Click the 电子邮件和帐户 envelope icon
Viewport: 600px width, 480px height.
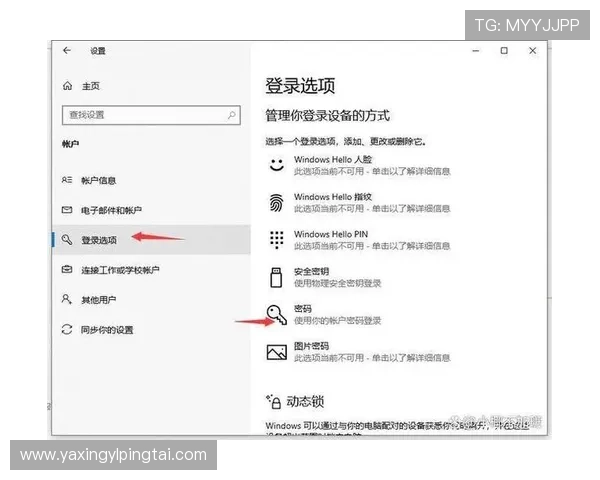[x=67, y=210]
